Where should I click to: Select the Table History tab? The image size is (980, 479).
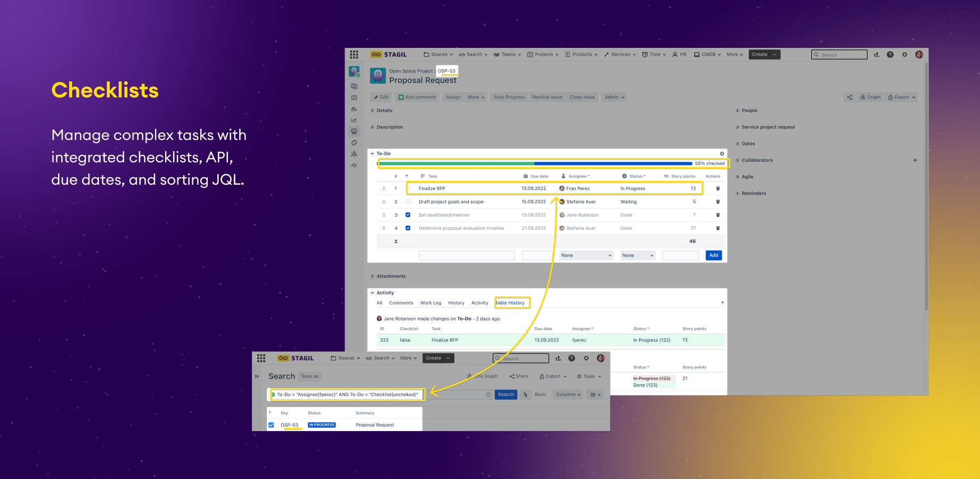510,303
